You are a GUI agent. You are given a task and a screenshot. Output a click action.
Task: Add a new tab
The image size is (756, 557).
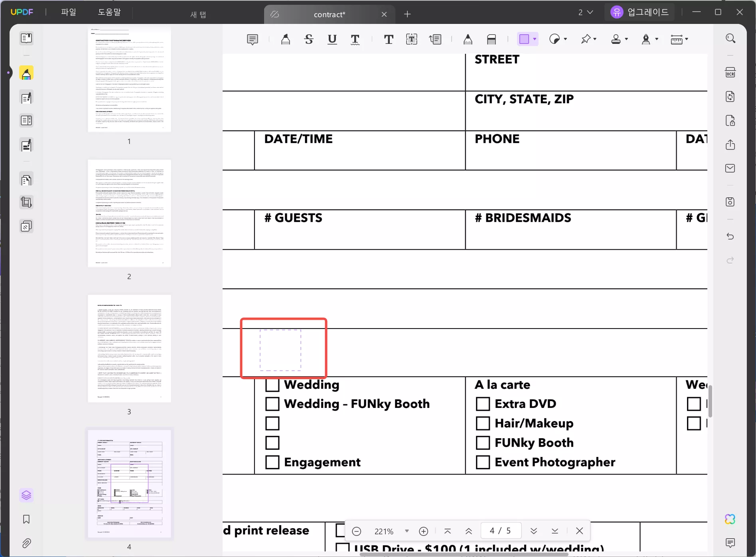click(407, 14)
